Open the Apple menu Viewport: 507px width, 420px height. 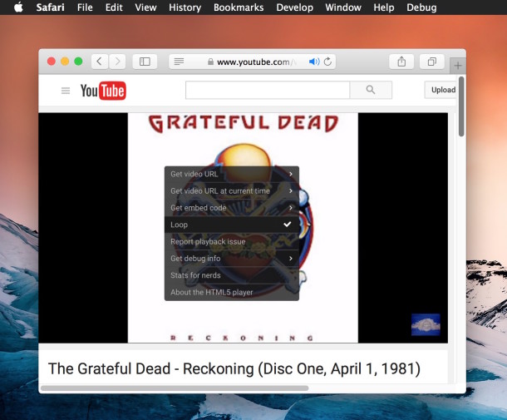point(18,7)
